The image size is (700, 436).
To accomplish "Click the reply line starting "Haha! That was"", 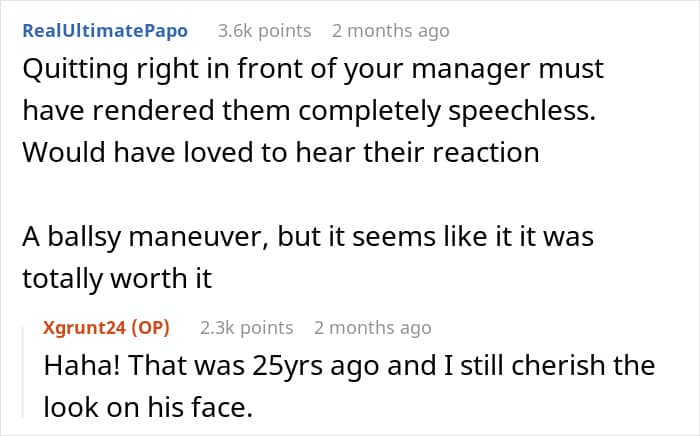I will [348, 366].
